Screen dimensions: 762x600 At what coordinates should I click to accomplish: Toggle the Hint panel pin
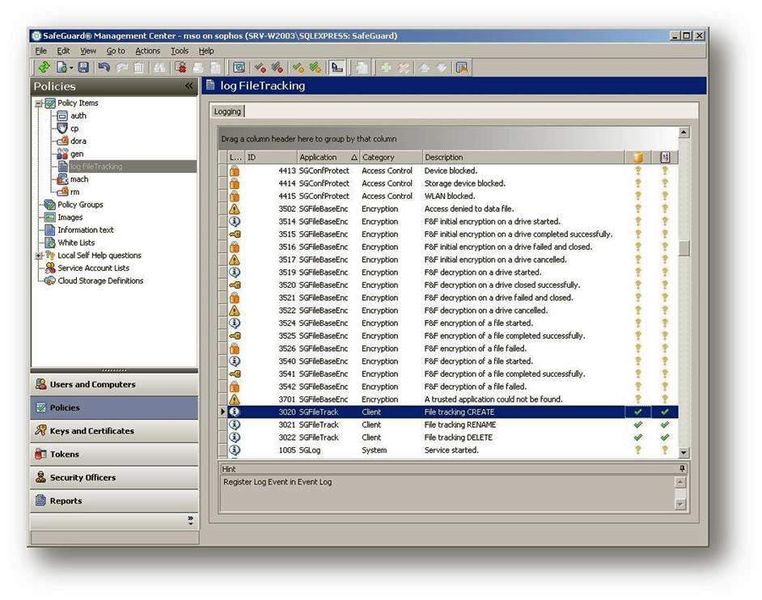click(682, 468)
